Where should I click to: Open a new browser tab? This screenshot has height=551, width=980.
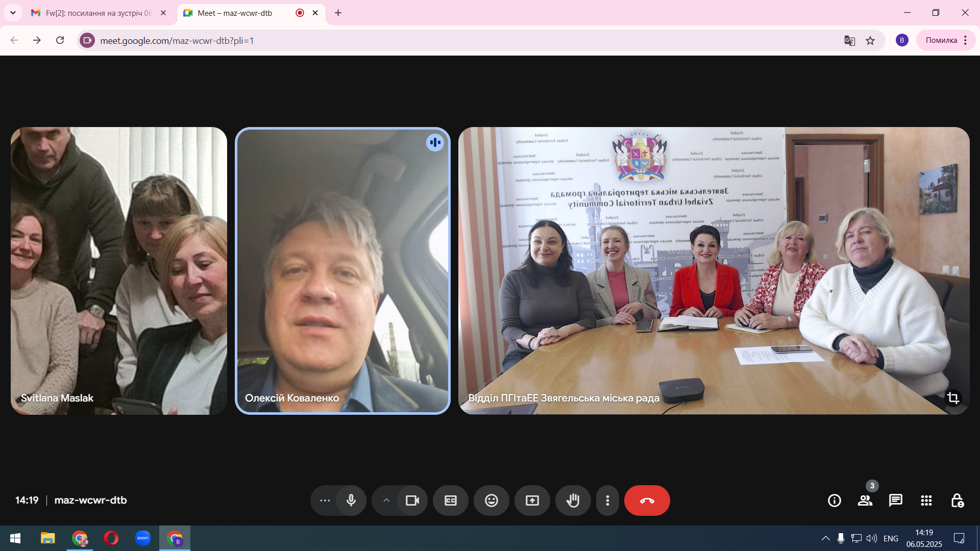coord(338,13)
